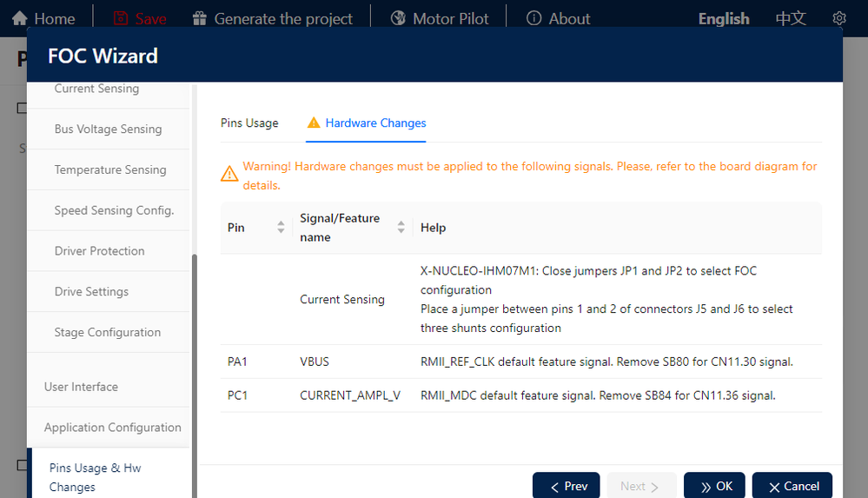Sort by Signal/Feature name column arrows
The height and width of the screenshot is (498, 868).
tap(401, 227)
